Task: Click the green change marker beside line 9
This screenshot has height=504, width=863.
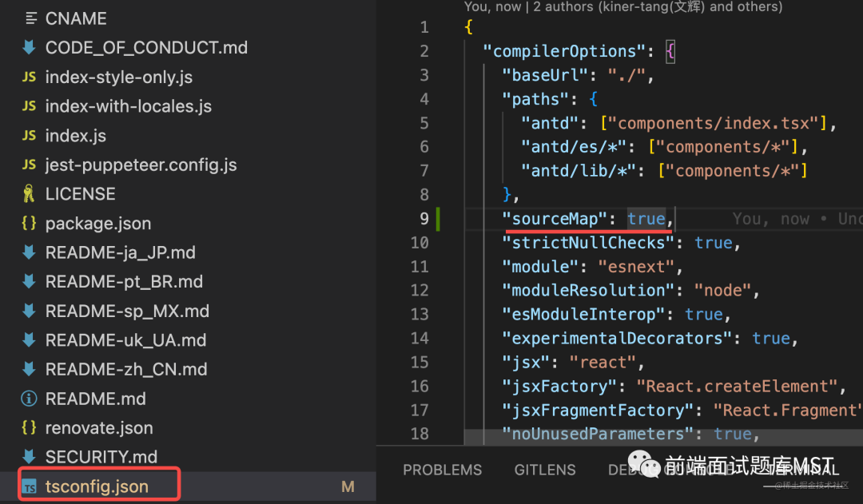Action: pos(438,218)
